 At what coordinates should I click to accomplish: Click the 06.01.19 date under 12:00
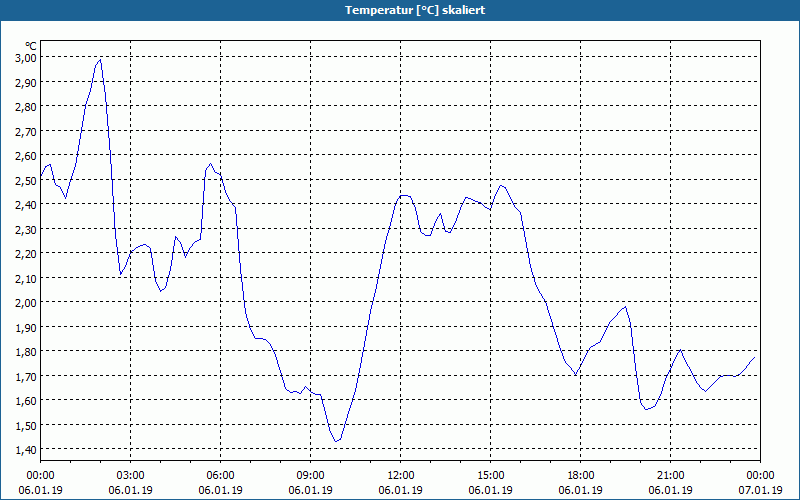click(401, 490)
